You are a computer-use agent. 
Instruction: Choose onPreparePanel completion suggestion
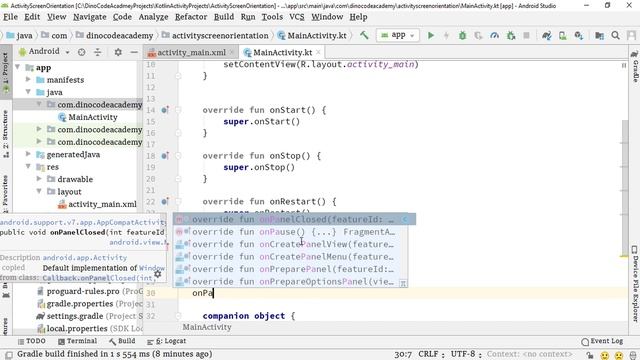tap(290, 269)
